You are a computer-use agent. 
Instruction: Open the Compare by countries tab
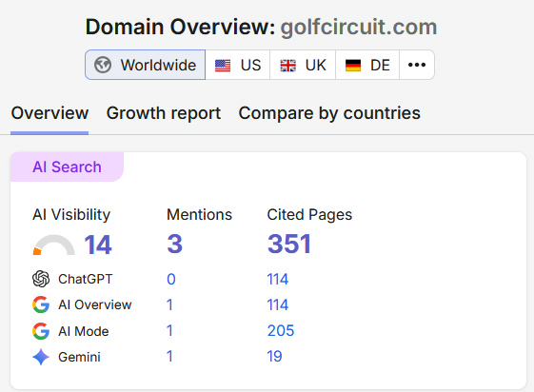tap(329, 113)
